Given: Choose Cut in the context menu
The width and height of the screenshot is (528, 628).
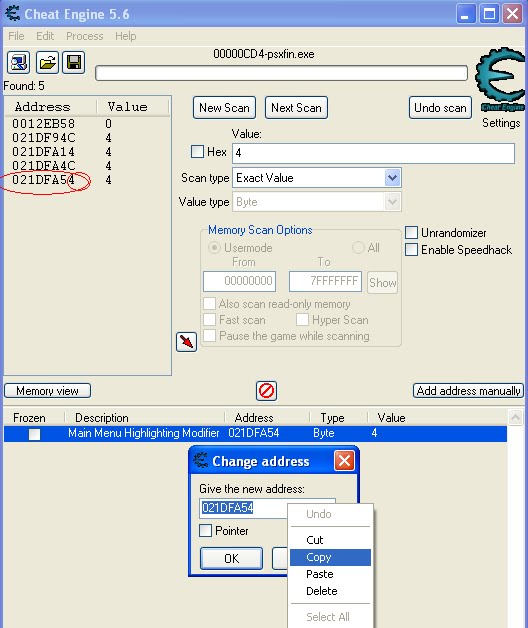Looking at the screenshot, I should pos(330,540).
